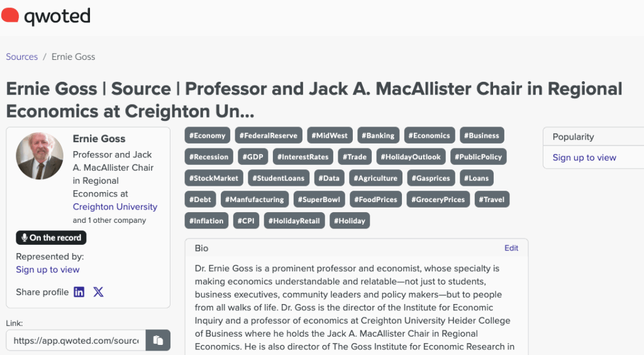Image resolution: width=644 pixels, height=355 pixels.
Task: Click the #Inflation tag
Action: (206, 221)
